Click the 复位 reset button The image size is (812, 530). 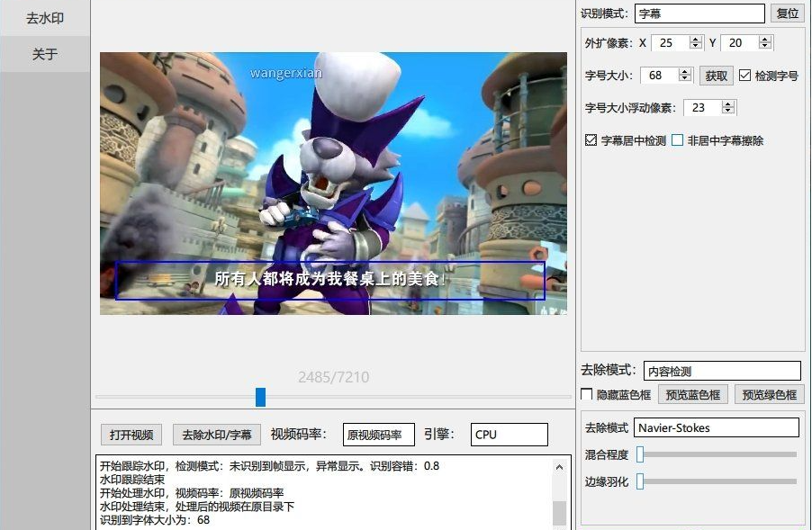(x=788, y=13)
